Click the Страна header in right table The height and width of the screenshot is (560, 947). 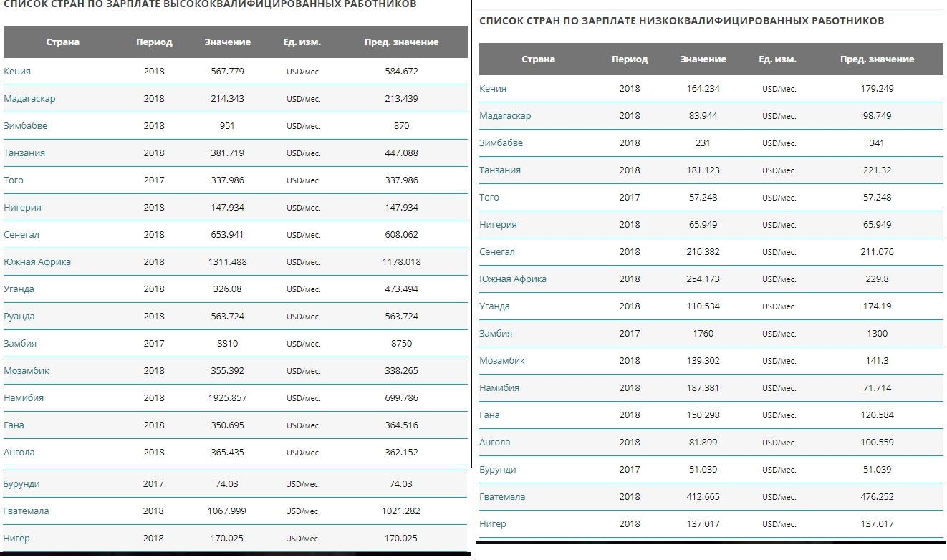(538, 59)
